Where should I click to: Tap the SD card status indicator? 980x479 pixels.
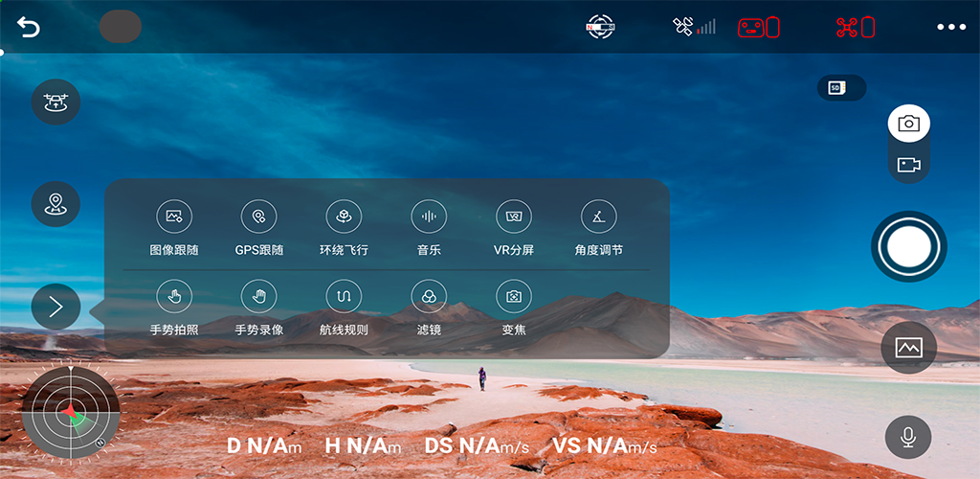pos(841,87)
